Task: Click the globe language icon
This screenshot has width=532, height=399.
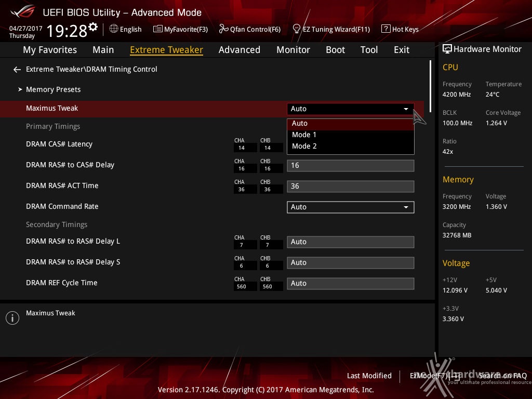Action: [x=114, y=29]
